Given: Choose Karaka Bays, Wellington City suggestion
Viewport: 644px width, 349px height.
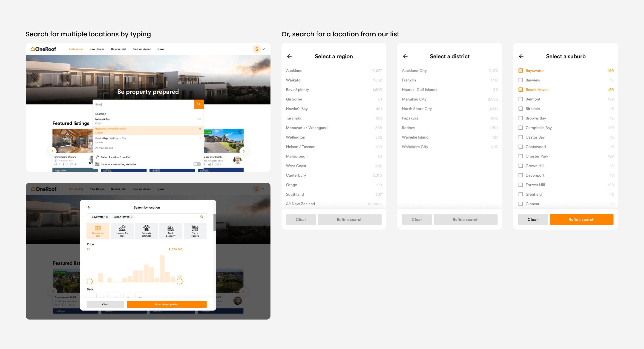Looking at the screenshot, I should point(148,140).
